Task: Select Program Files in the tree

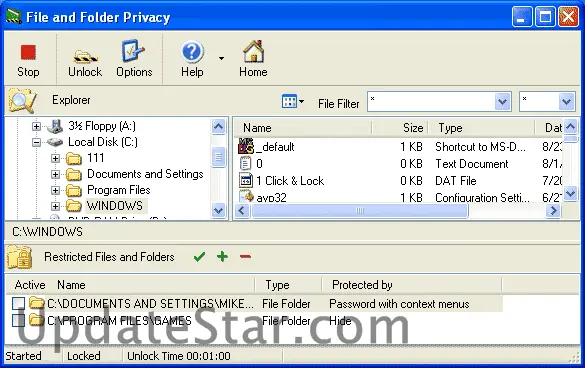Action: point(119,190)
